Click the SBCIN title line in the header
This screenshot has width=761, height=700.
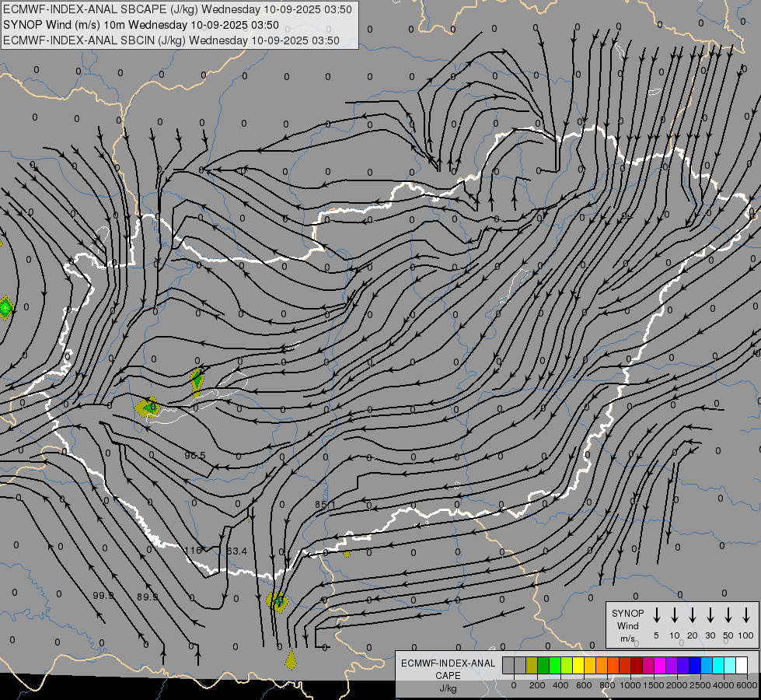171,40
